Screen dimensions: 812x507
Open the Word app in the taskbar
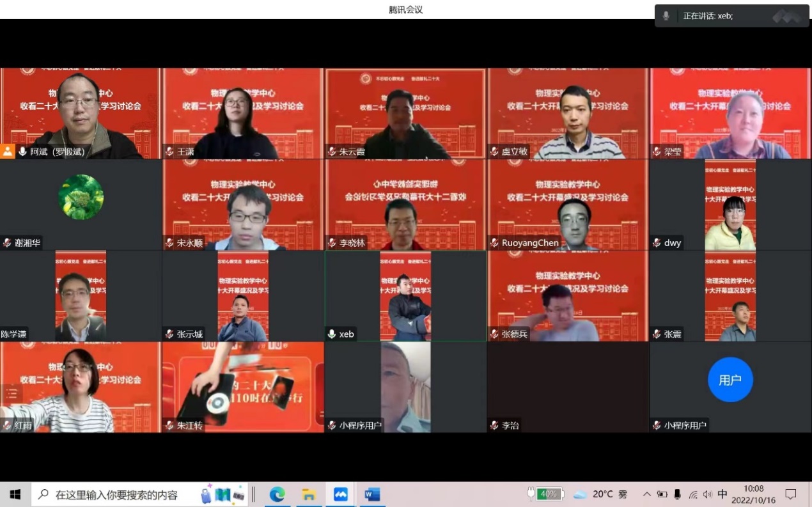point(372,494)
